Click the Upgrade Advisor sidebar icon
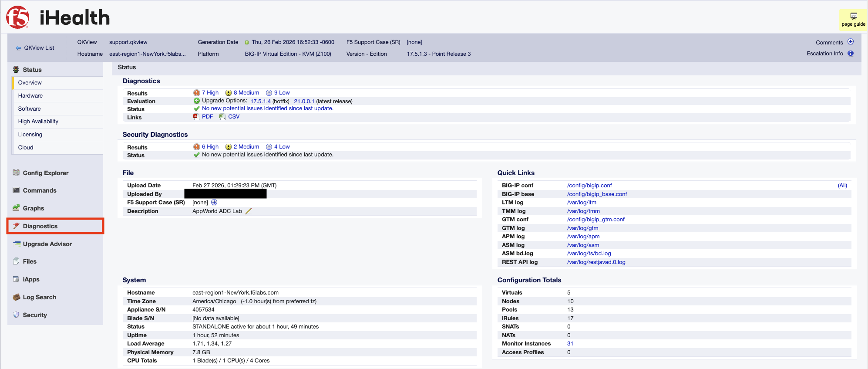The height and width of the screenshot is (369, 868). [x=17, y=244]
